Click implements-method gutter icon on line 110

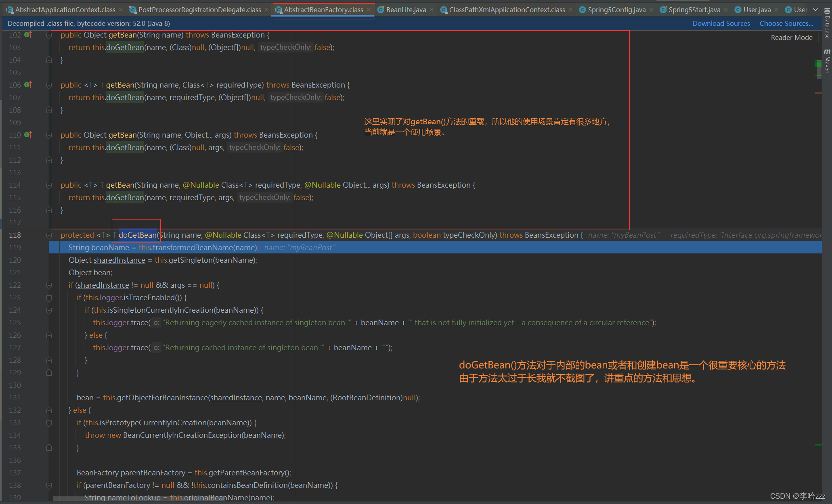[x=27, y=135]
